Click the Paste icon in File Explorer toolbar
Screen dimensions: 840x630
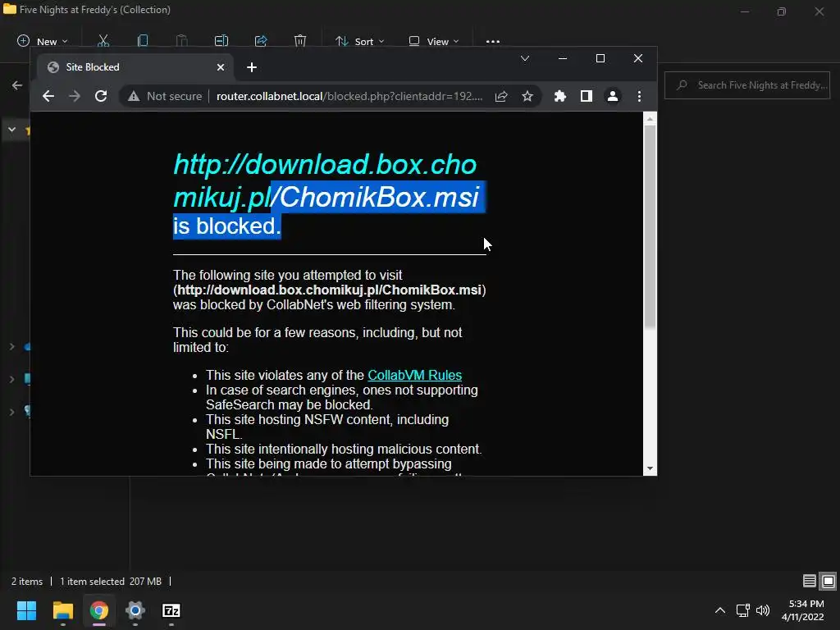pos(181,41)
